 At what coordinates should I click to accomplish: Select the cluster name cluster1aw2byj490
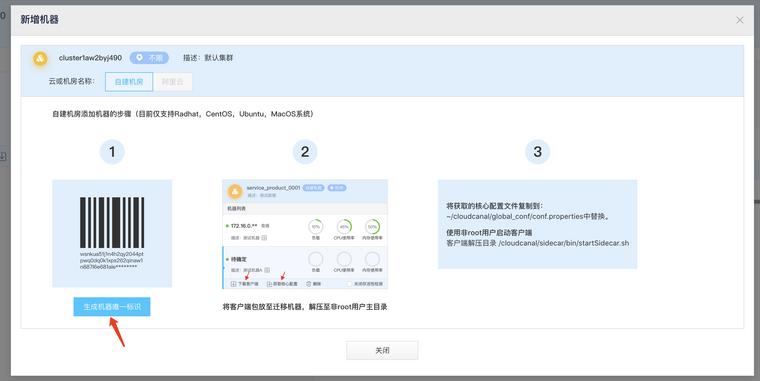(x=91, y=58)
